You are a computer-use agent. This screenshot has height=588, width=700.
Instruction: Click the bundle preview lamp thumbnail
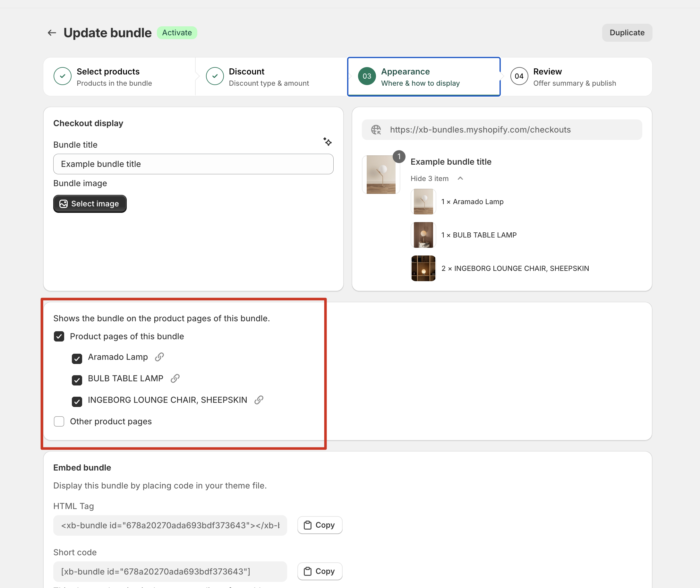click(381, 174)
